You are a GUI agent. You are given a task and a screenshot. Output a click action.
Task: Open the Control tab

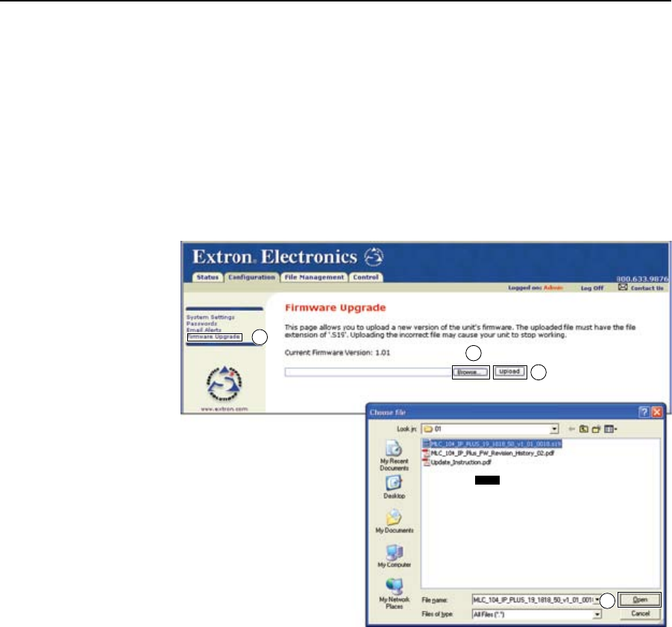coord(365,277)
